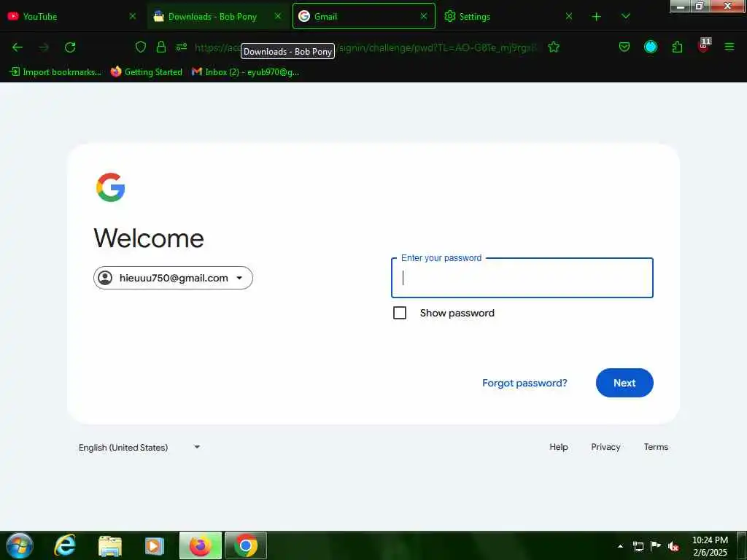Click the Firefox taskbar icon
Image resolution: width=747 pixels, height=560 pixels.
point(201,545)
